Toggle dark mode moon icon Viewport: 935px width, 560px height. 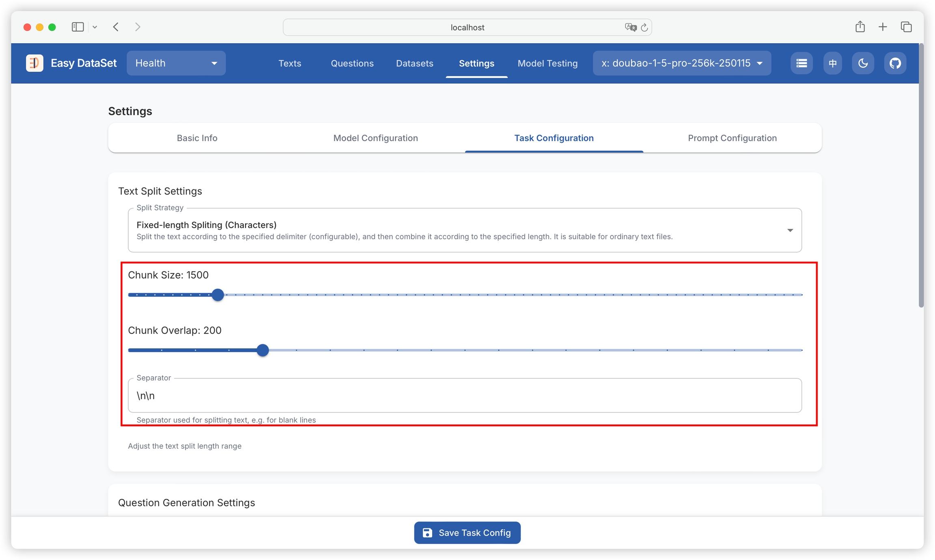[863, 63]
